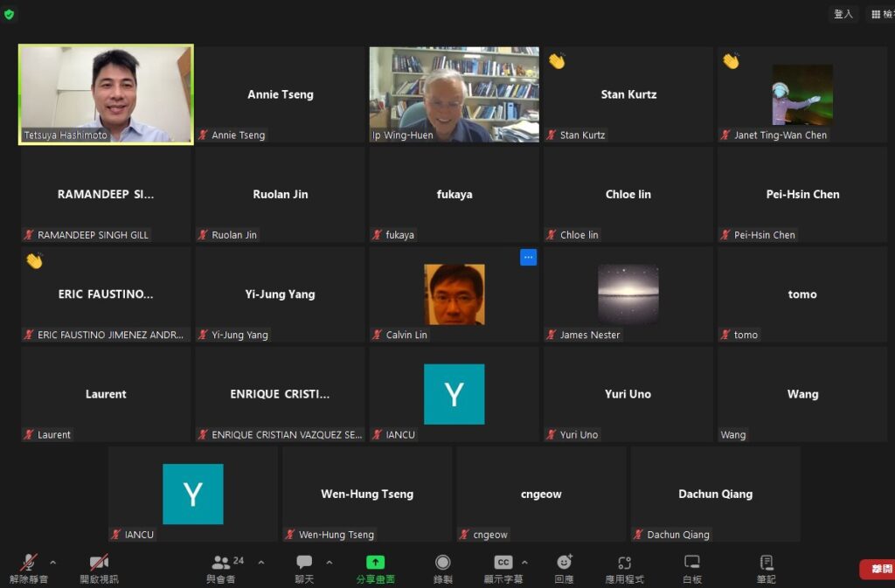
Task: Click the ERIC FAUSTINO... tile title
Action: [x=106, y=294]
